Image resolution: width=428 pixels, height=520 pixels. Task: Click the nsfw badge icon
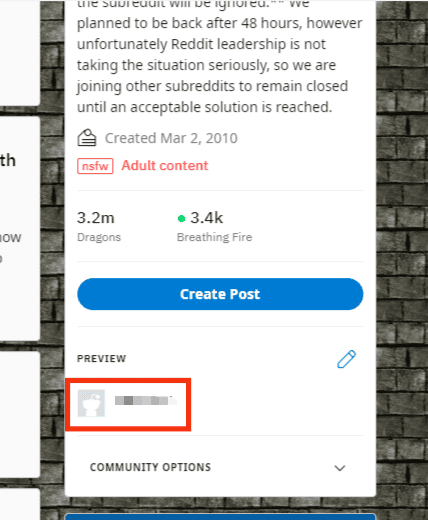[x=95, y=166]
